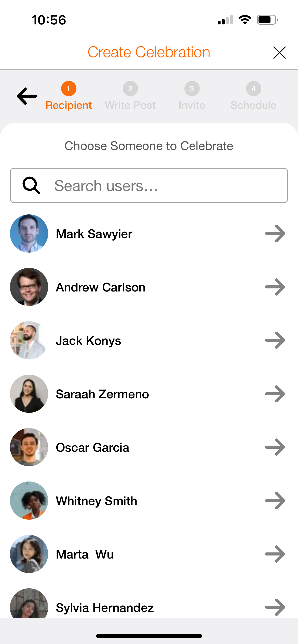Go to the Schedule step
This screenshot has width=298, height=644.
[253, 96]
